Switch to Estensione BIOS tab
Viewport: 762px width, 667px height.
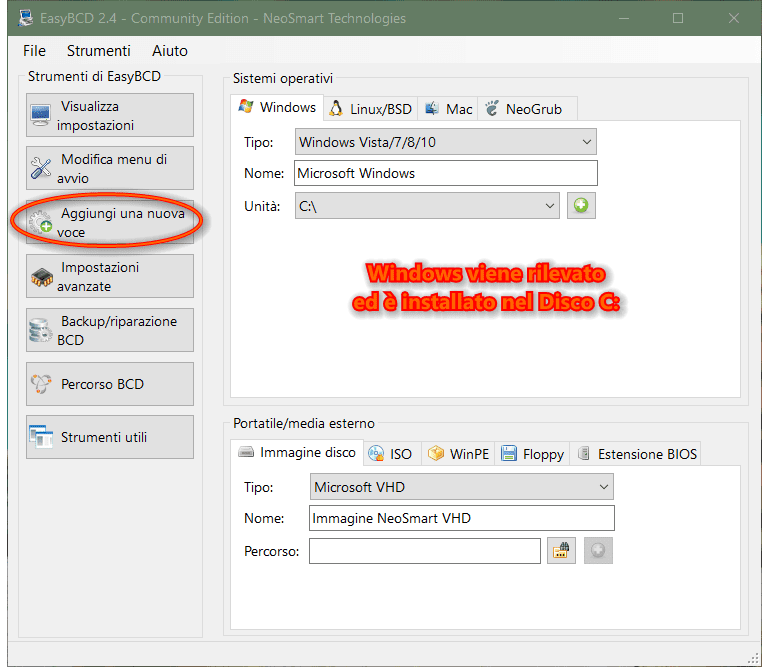click(636, 454)
